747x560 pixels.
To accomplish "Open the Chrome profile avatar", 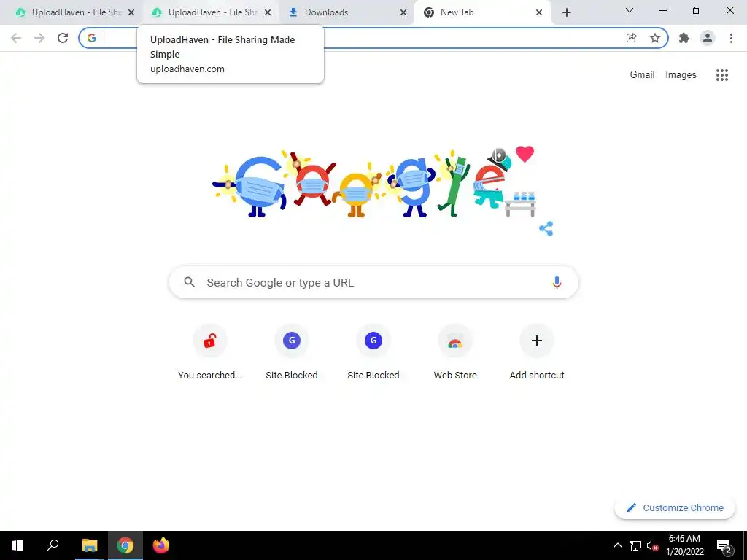I will pos(708,38).
